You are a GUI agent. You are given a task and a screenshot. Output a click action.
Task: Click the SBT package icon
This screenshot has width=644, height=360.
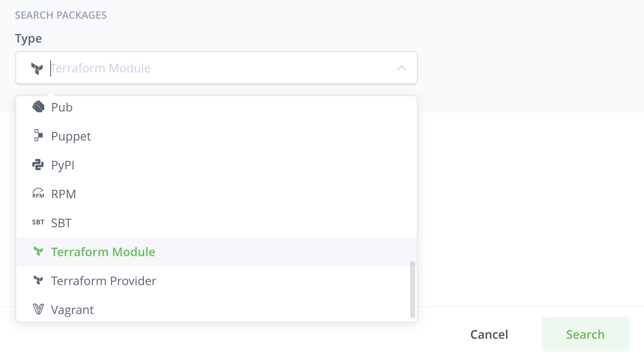(38, 222)
